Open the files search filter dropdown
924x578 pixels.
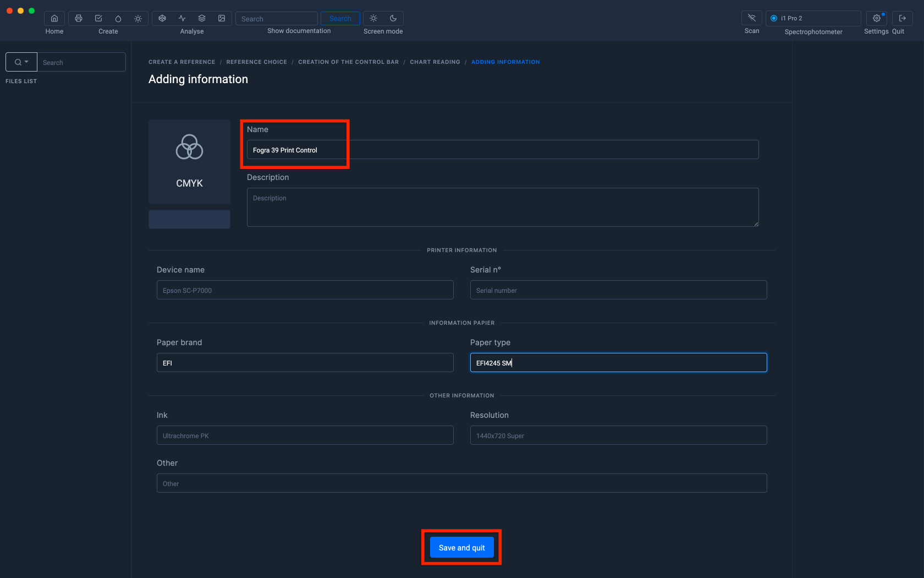pos(21,62)
